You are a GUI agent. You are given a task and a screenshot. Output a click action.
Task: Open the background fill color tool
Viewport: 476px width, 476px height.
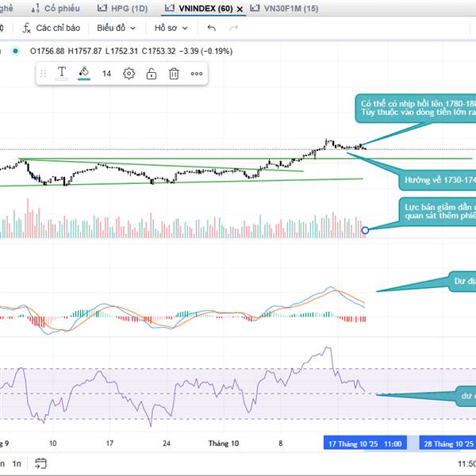click(x=84, y=73)
